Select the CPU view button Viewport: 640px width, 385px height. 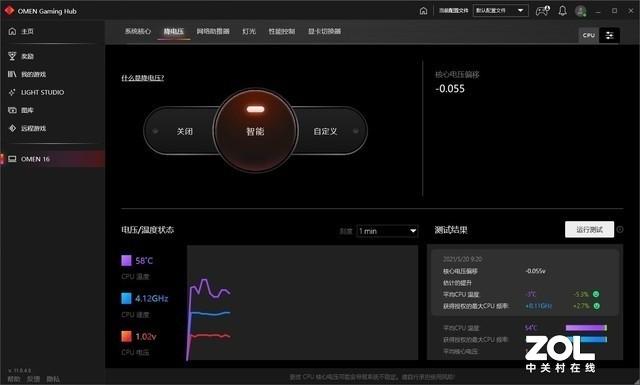pos(589,36)
